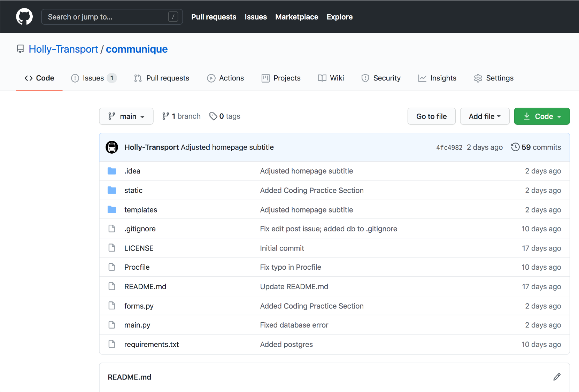Click the Go to file button
Viewport: 579px width, 392px height.
pyautogui.click(x=431, y=116)
